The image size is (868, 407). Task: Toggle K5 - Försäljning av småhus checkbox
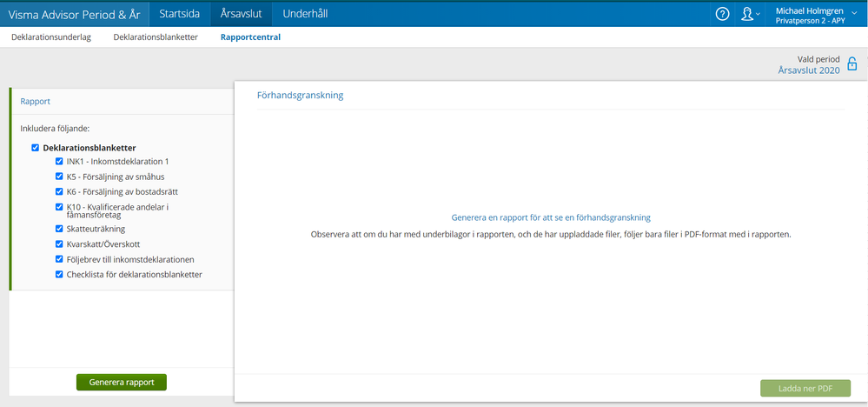[x=59, y=176]
